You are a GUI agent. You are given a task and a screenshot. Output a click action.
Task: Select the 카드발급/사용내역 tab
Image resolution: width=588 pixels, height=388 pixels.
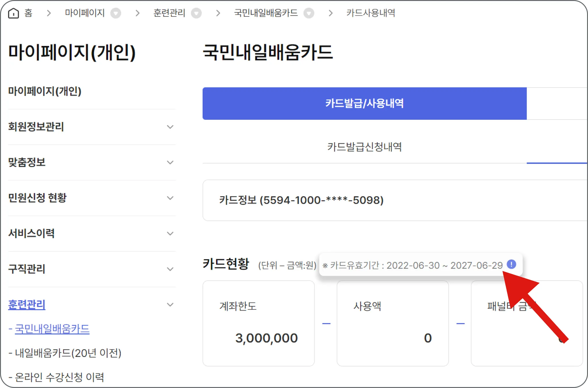click(x=364, y=103)
